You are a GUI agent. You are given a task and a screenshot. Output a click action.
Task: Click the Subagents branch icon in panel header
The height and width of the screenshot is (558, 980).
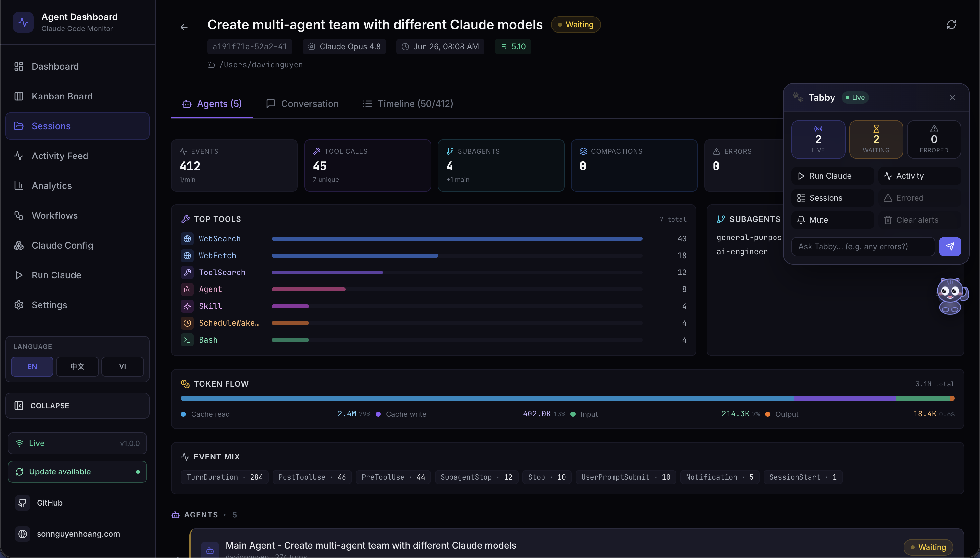click(x=721, y=219)
